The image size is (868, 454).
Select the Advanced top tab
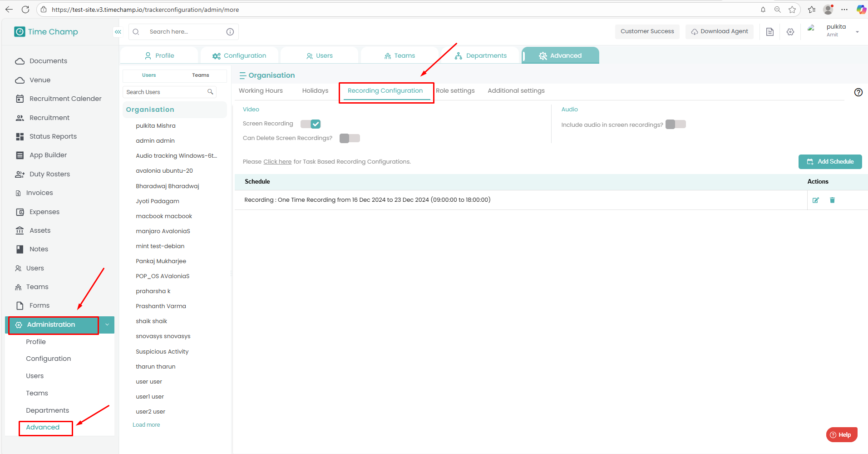pos(560,55)
